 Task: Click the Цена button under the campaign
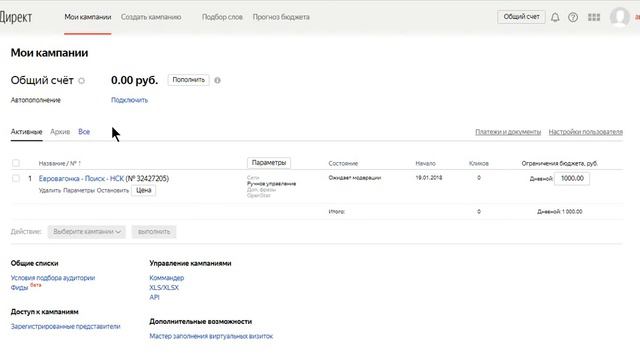144,190
